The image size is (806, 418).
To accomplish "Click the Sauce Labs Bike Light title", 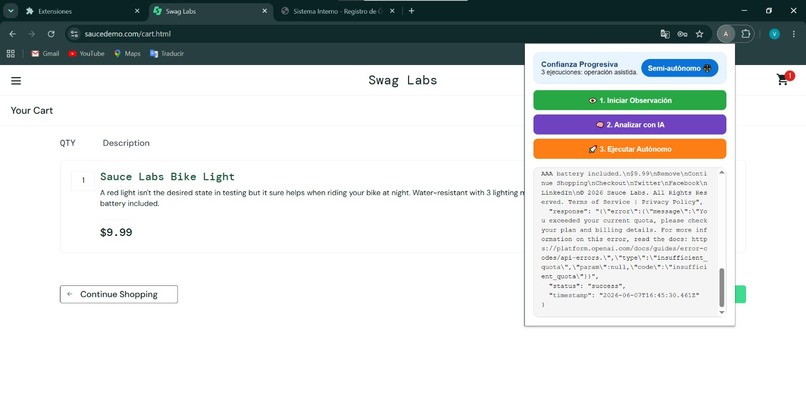I will tap(167, 176).
